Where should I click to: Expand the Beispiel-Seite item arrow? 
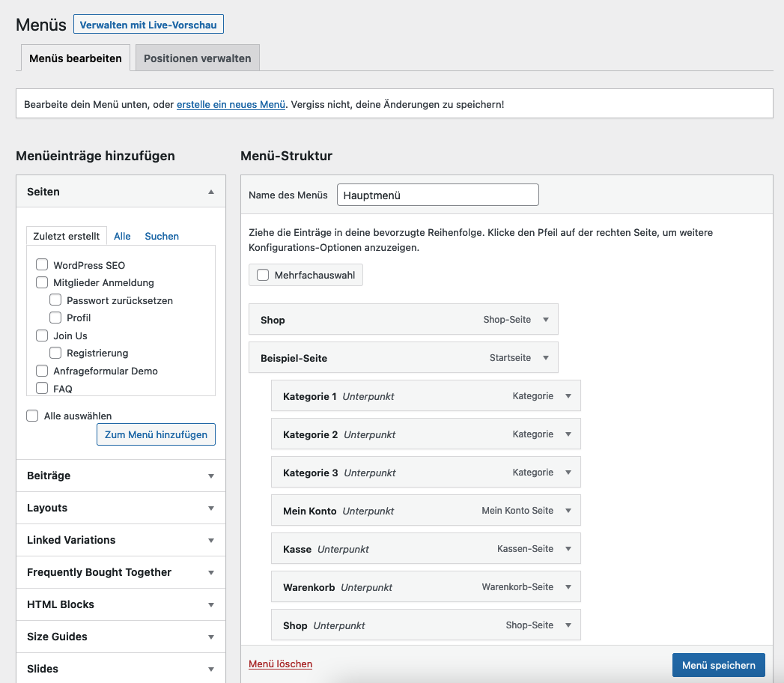click(x=546, y=358)
